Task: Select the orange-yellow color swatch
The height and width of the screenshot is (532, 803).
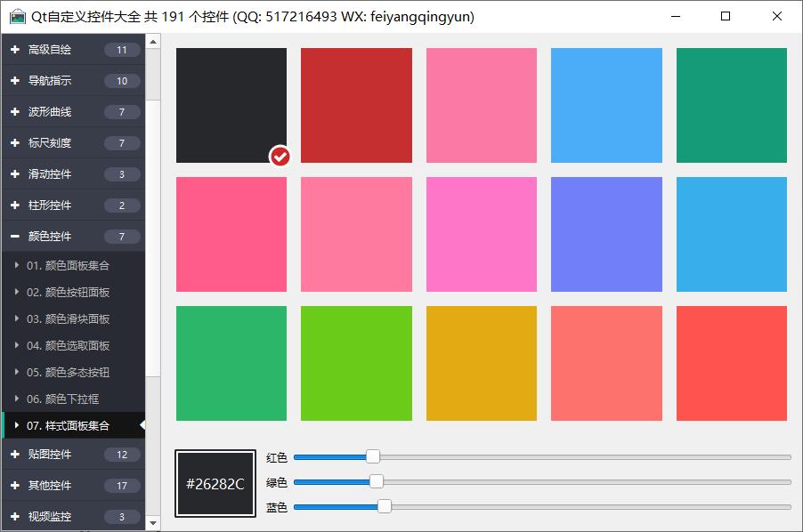Action: pos(482,363)
